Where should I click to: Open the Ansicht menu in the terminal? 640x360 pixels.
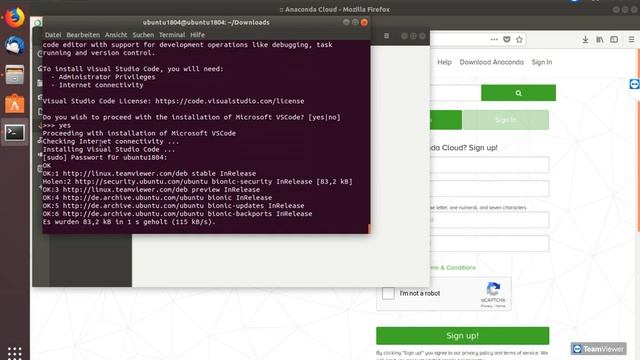click(x=116, y=35)
